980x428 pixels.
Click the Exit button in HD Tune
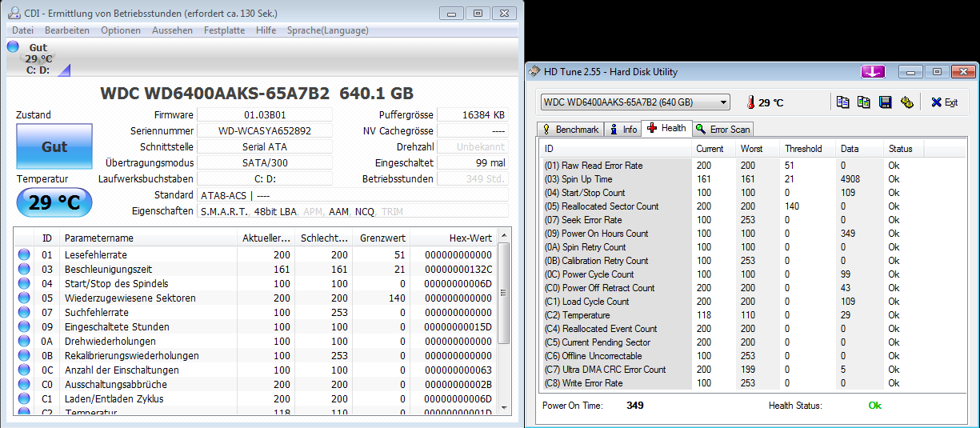(x=944, y=102)
